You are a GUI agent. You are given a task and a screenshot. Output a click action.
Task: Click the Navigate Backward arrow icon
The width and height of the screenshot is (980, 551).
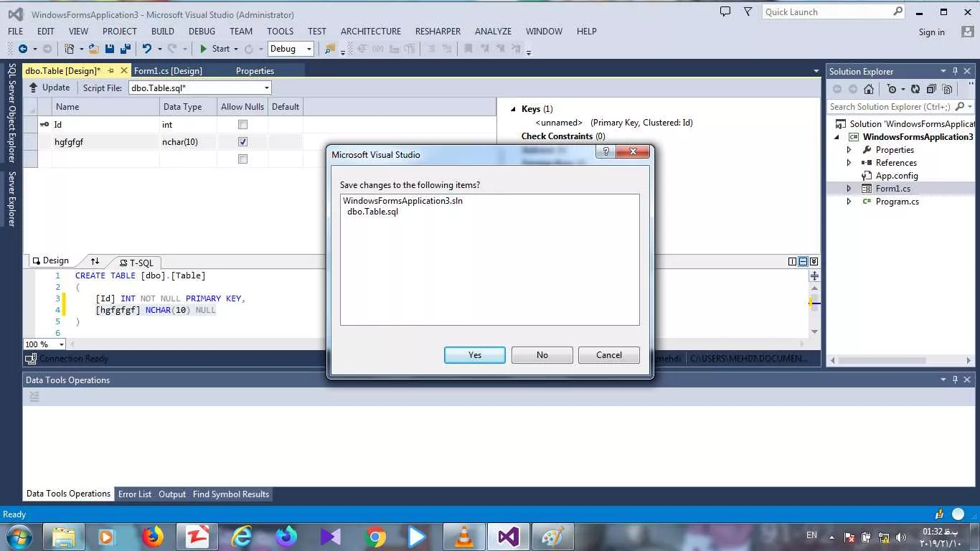pos(22,49)
